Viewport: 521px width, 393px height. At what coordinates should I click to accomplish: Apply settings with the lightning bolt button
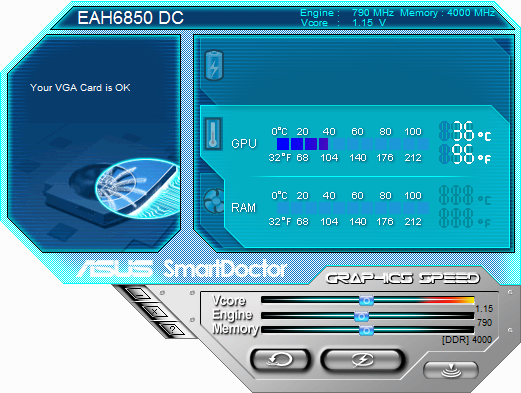(x=363, y=360)
